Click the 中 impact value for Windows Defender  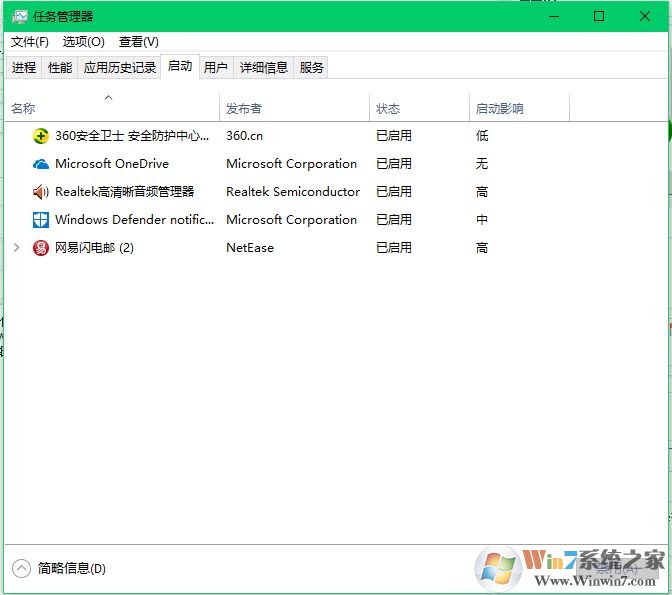[x=482, y=220]
